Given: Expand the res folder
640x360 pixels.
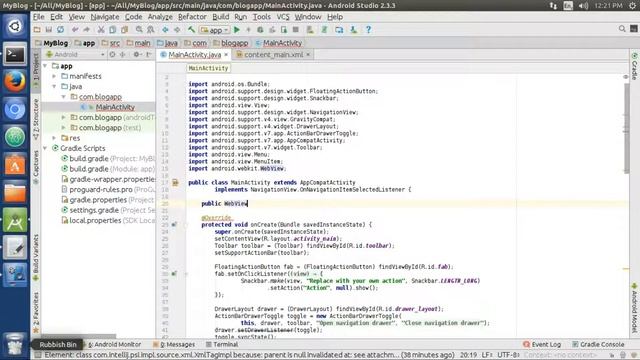Looking at the screenshot, I should coord(54,138).
